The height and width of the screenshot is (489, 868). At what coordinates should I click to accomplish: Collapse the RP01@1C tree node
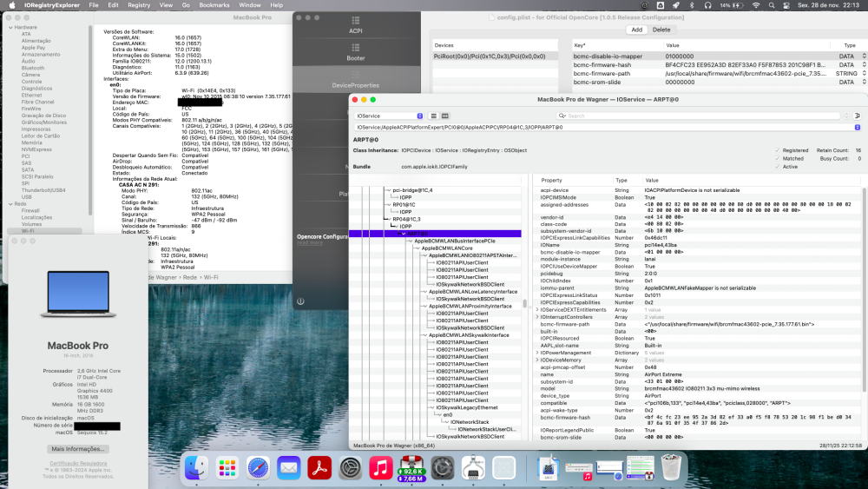coord(389,204)
